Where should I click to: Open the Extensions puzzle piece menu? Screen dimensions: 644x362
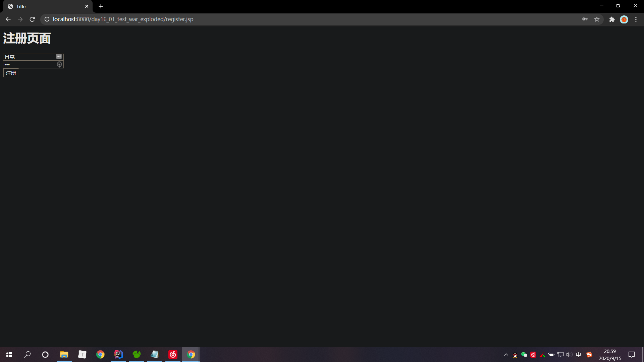point(612,19)
